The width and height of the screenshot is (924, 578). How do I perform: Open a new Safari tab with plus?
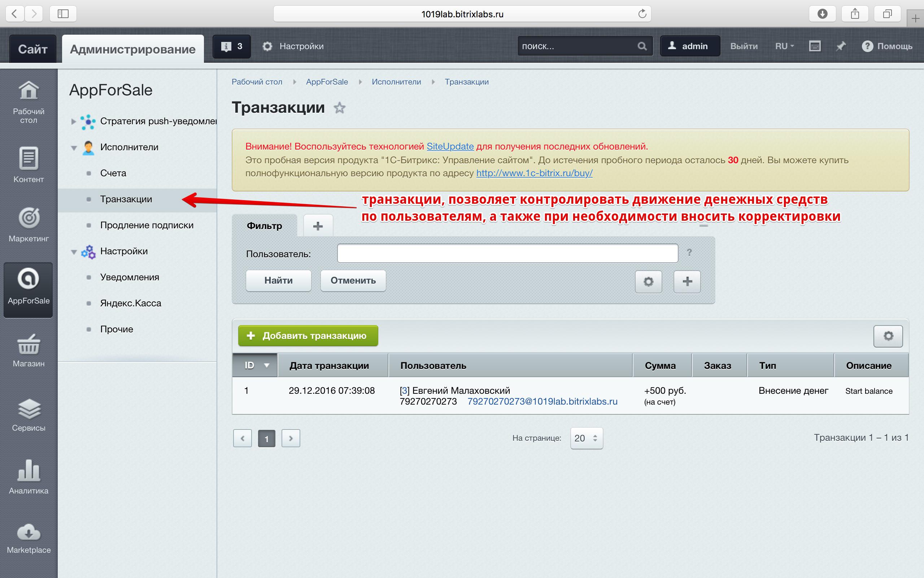click(x=915, y=18)
